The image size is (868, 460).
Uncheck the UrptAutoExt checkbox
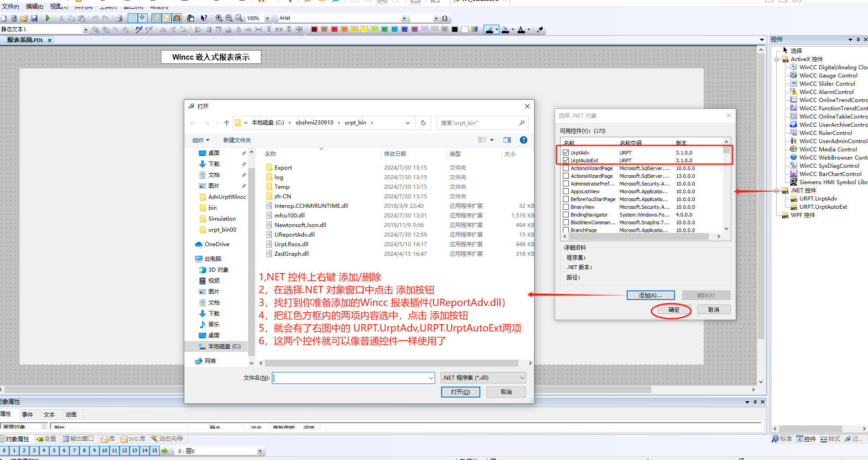(566, 160)
